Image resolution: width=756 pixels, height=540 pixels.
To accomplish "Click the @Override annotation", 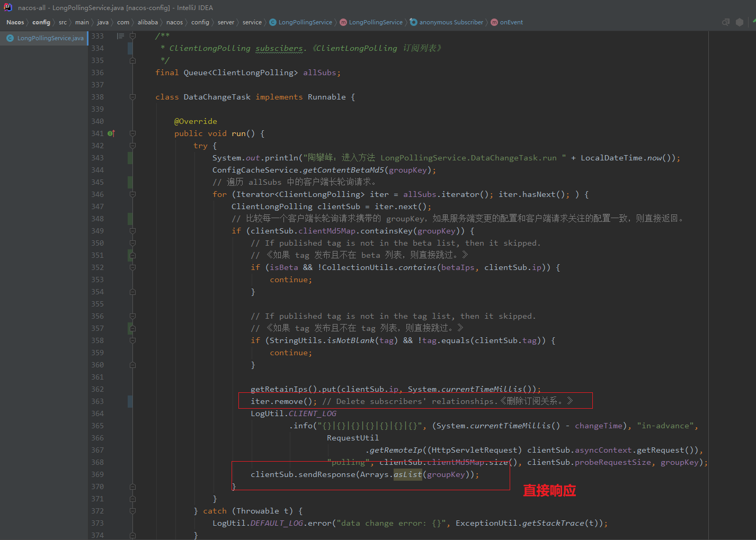I will [195, 121].
